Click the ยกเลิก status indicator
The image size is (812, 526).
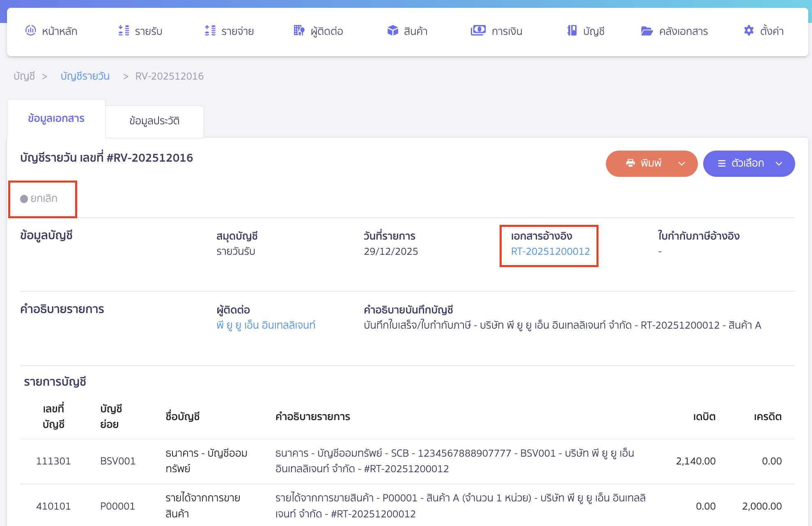pos(39,199)
